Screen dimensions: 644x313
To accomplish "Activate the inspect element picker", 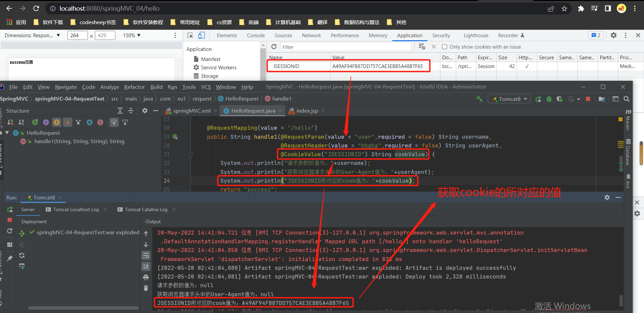I will pos(190,35).
